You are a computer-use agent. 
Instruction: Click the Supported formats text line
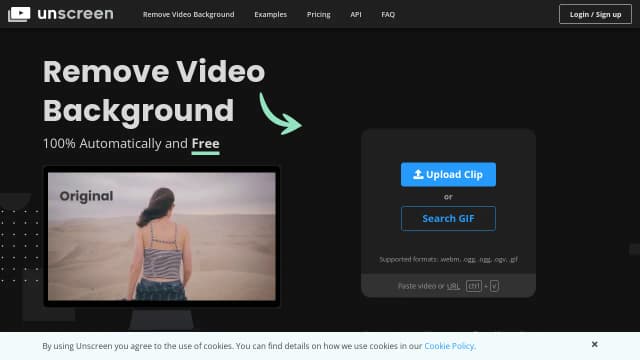(448, 259)
